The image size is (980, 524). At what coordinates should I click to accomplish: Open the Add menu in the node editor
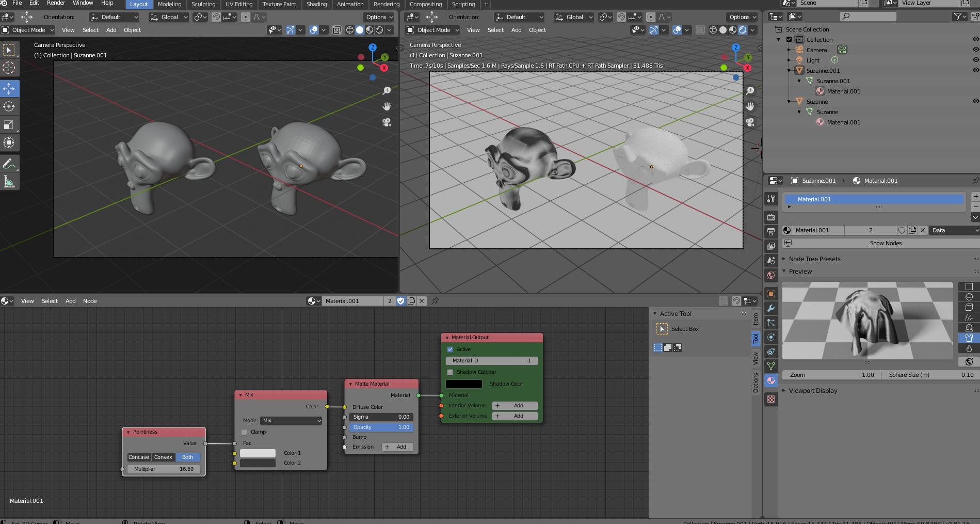pos(70,301)
